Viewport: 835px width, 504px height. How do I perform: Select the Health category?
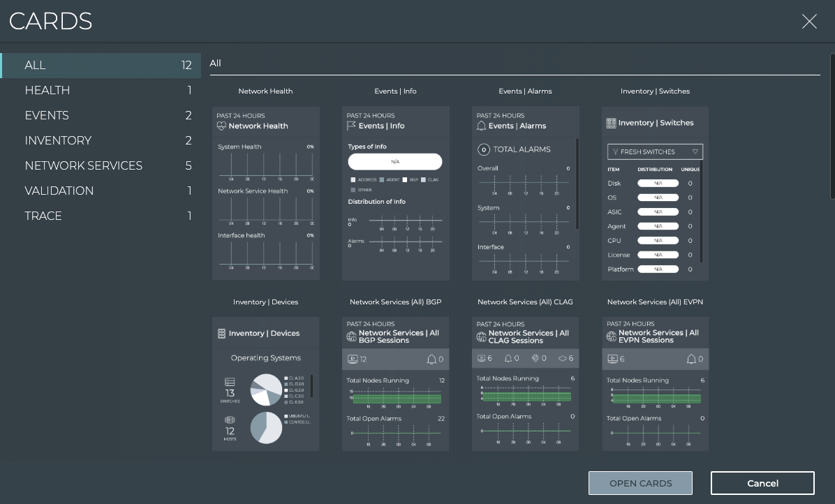(x=47, y=90)
